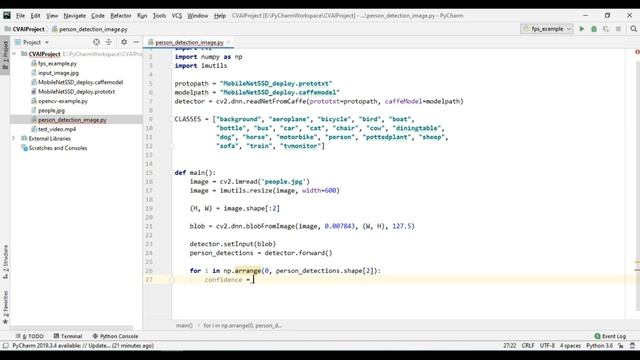
Task: Open the Window menu
Action: point(198,16)
